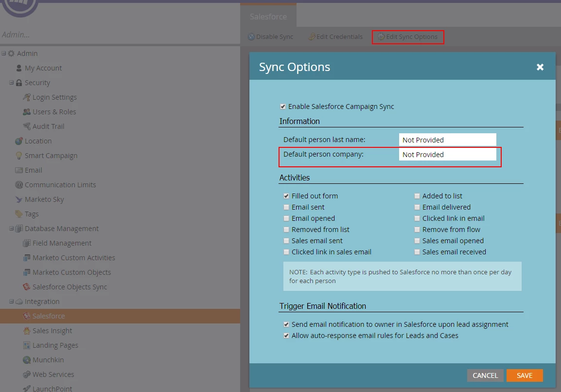Click the Disable Sync toolbar icon
Screen dimensions: 561x392
click(251, 36)
